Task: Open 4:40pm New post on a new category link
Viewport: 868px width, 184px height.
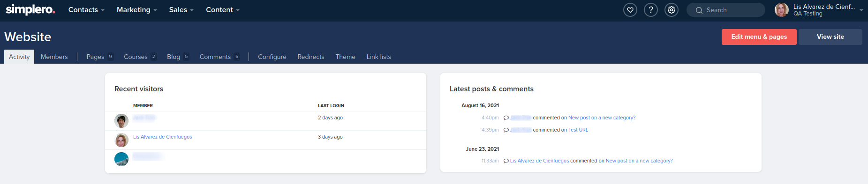Action: [602, 118]
